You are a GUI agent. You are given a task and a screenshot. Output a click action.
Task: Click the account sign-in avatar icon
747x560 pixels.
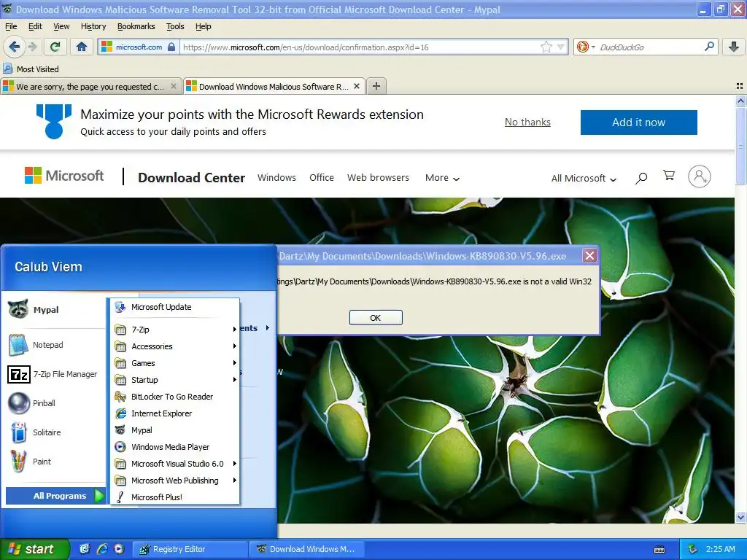click(x=699, y=176)
